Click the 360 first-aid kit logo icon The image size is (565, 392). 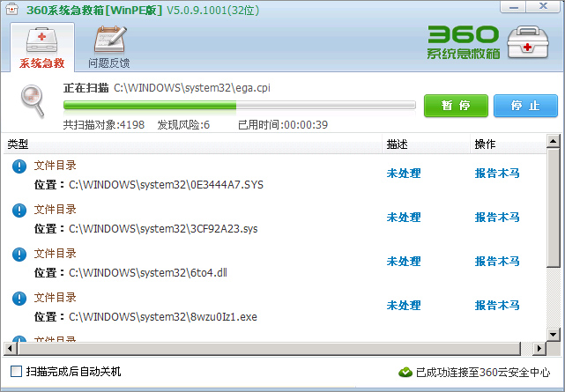pyautogui.click(x=528, y=42)
